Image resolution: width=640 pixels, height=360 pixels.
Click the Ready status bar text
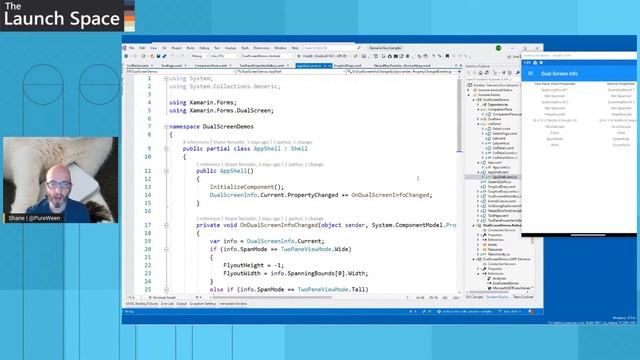(129, 312)
